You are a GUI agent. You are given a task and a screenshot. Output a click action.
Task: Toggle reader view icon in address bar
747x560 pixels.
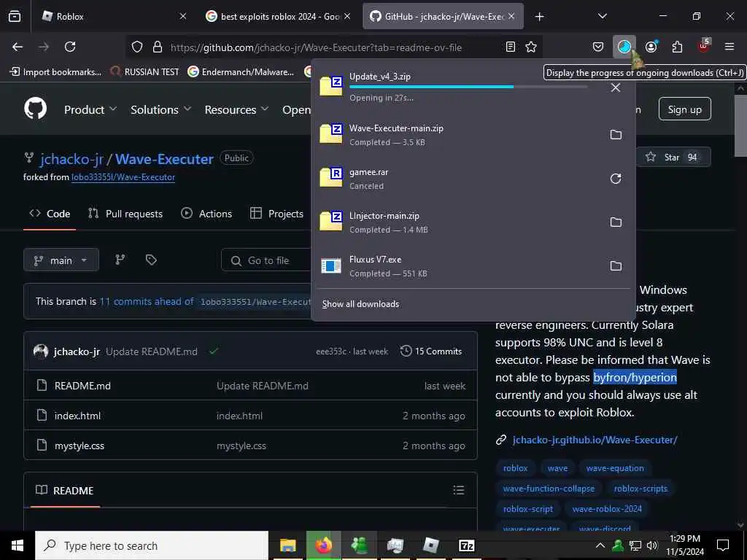(510, 47)
